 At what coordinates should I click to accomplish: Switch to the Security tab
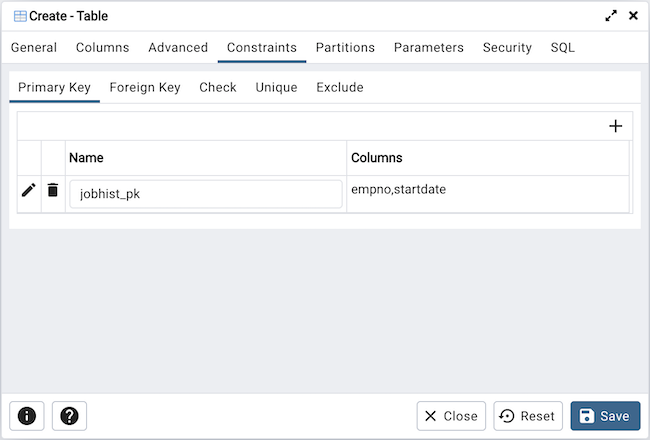tap(507, 47)
